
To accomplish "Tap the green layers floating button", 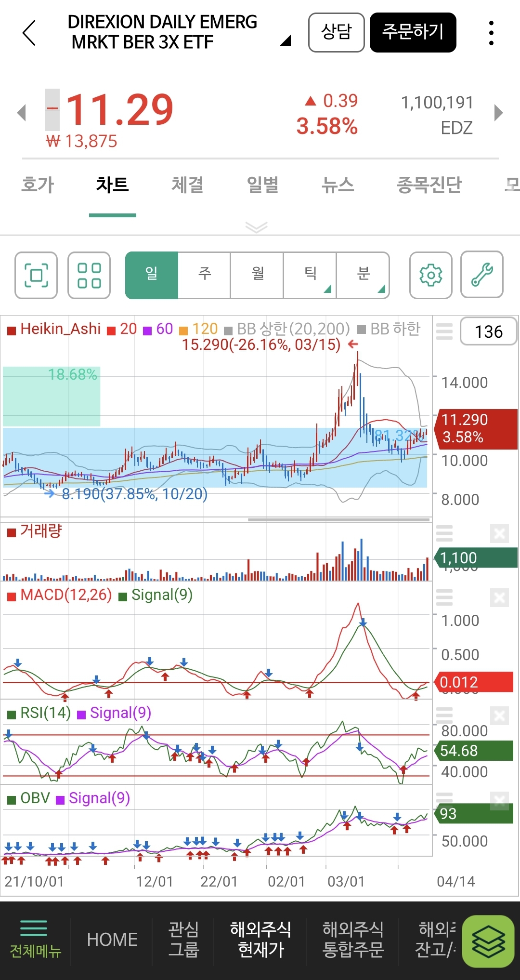I will [488, 941].
